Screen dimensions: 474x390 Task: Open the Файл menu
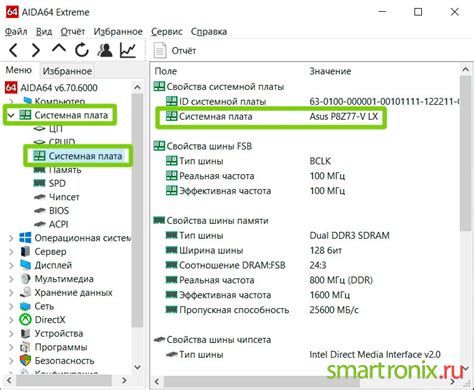click(16, 32)
